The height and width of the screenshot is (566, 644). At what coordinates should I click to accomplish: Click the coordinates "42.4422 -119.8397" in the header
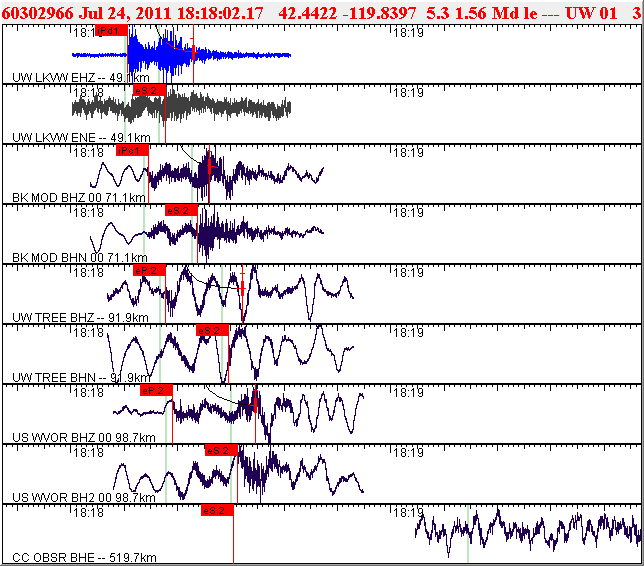(347, 13)
